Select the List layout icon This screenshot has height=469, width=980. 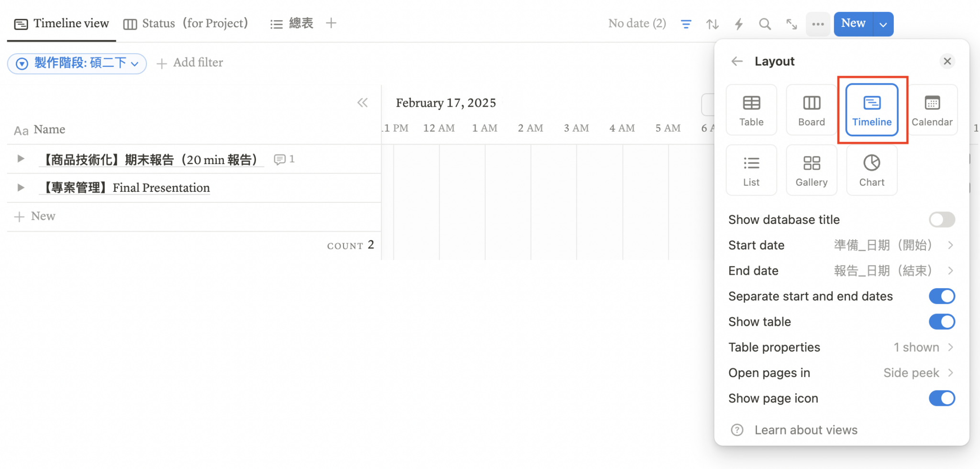coord(751,169)
